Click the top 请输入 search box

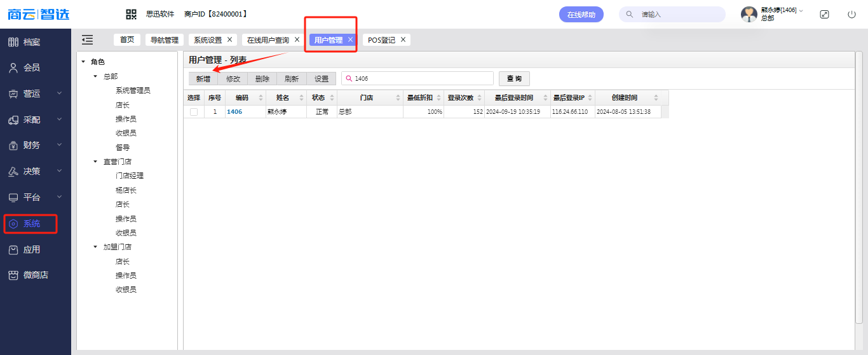click(672, 14)
